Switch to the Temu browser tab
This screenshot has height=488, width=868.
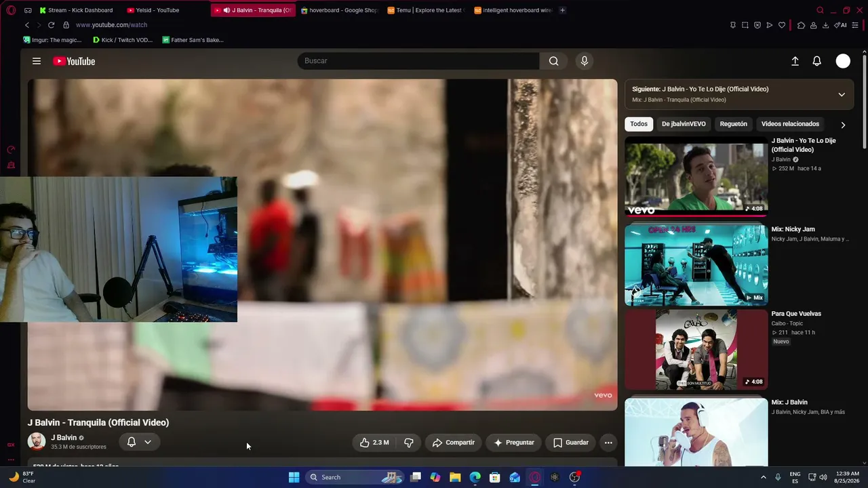(x=425, y=10)
